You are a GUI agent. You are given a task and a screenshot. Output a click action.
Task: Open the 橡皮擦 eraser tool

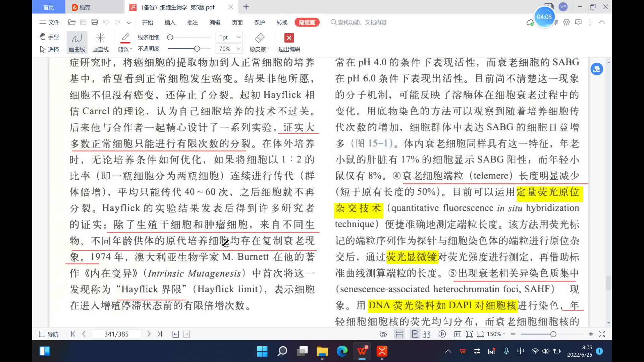click(x=259, y=42)
